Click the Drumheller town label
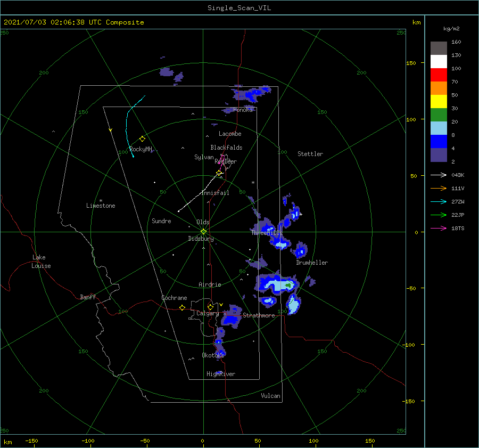Screen dimensions: 479x448 [x=312, y=263]
